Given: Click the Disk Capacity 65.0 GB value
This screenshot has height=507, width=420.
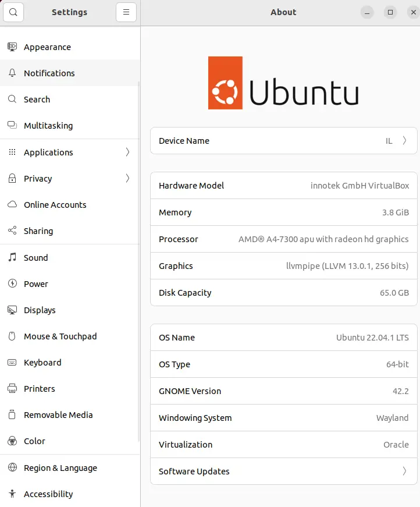Looking at the screenshot, I should (x=394, y=293).
